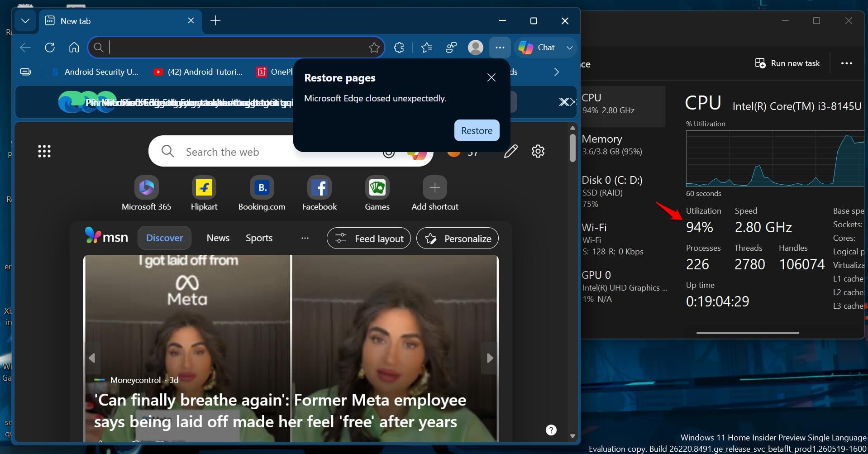
Task: Open Task Manager more options ellipsis
Action: point(846,63)
